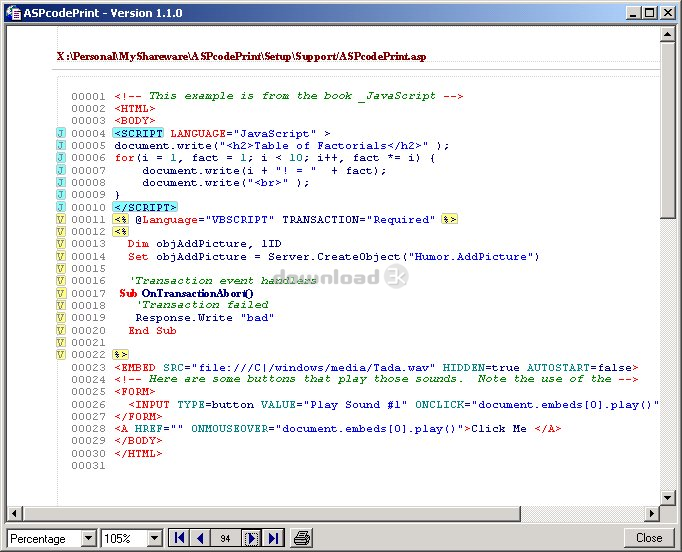Click the V marker on line 00012

(61, 231)
